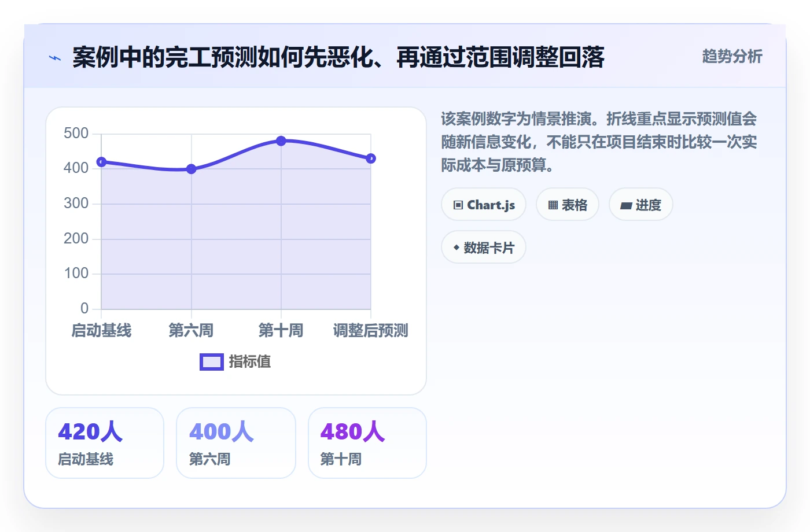Click the 调整后预测 x-axis label

point(371,330)
